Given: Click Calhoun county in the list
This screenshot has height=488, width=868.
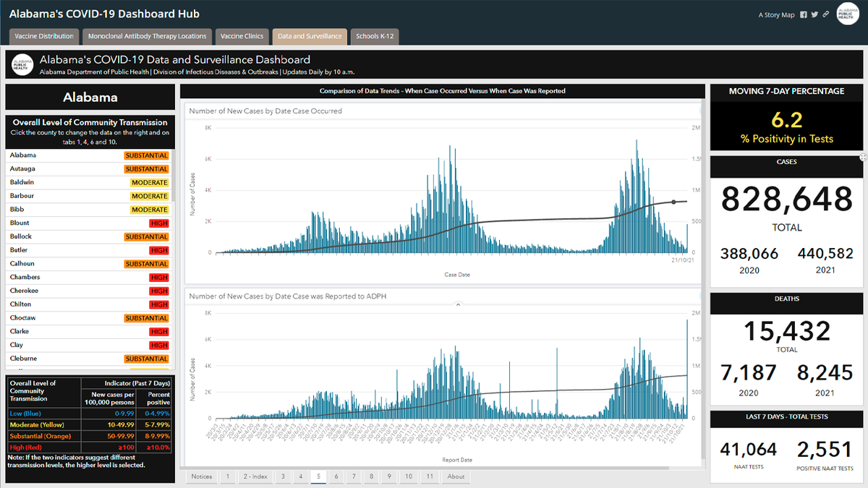Looking at the screenshot, I should (89, 264).
